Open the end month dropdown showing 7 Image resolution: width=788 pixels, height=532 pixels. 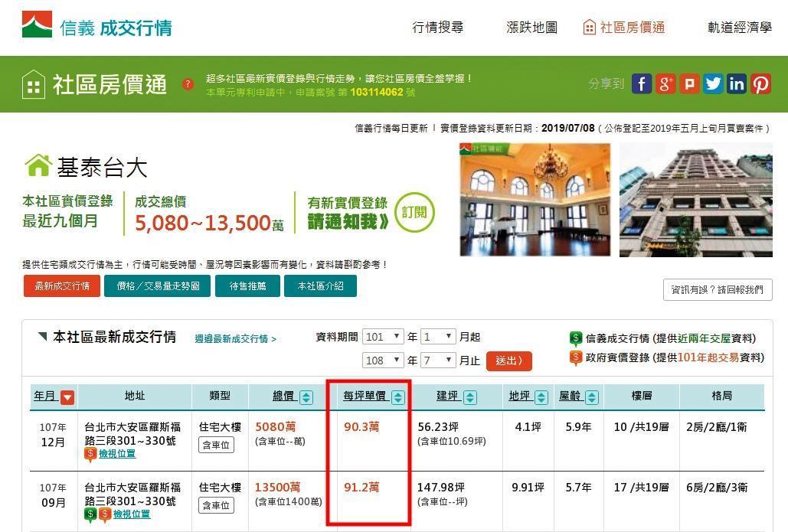coord(438,361)
